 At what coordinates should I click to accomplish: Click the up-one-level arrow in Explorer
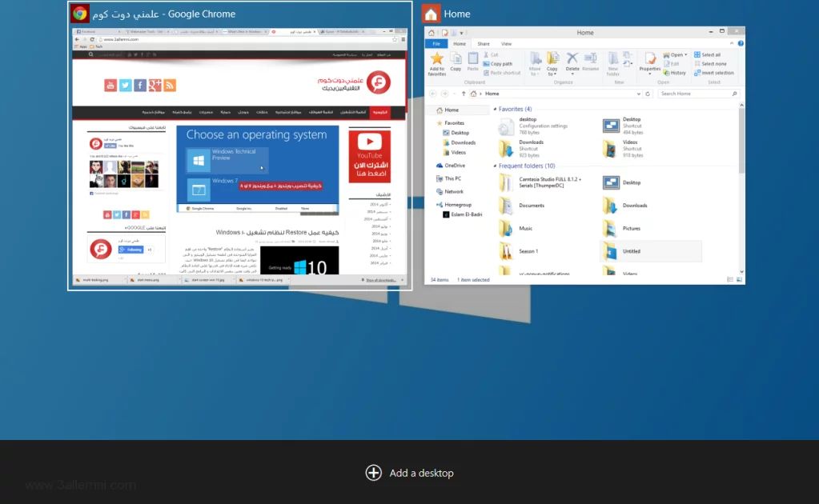(x=462, y=94)
